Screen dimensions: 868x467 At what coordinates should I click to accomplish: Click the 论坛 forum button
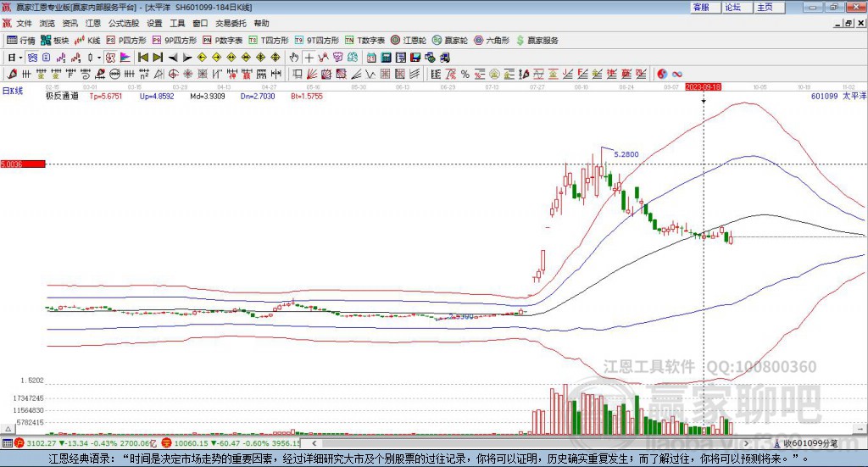point(733,7)
